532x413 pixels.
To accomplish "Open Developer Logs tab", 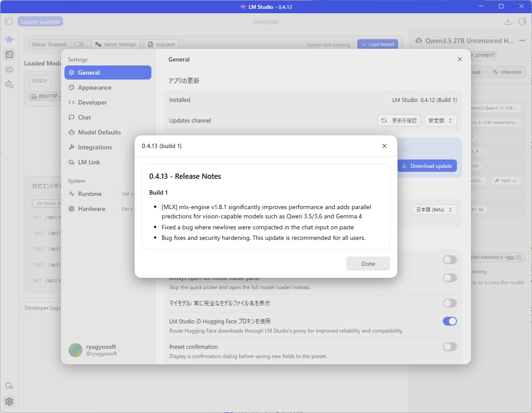I will [43, 308].
